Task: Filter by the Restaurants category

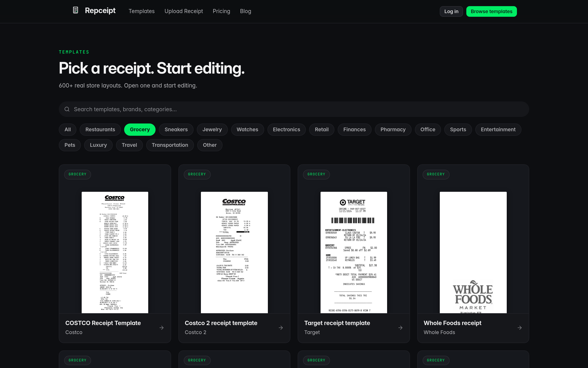Action: click(100, 129)
